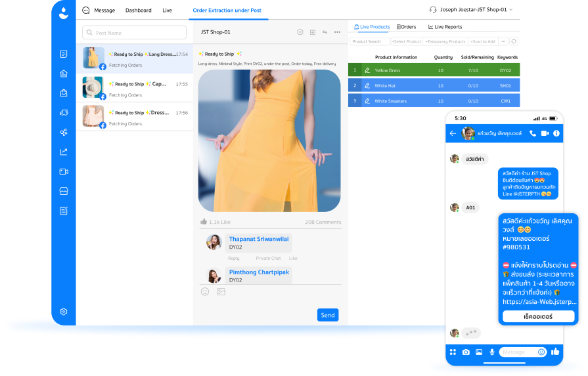Click the +Temporary Products button
The image size is (588, 376).
[x=445, y=41]
